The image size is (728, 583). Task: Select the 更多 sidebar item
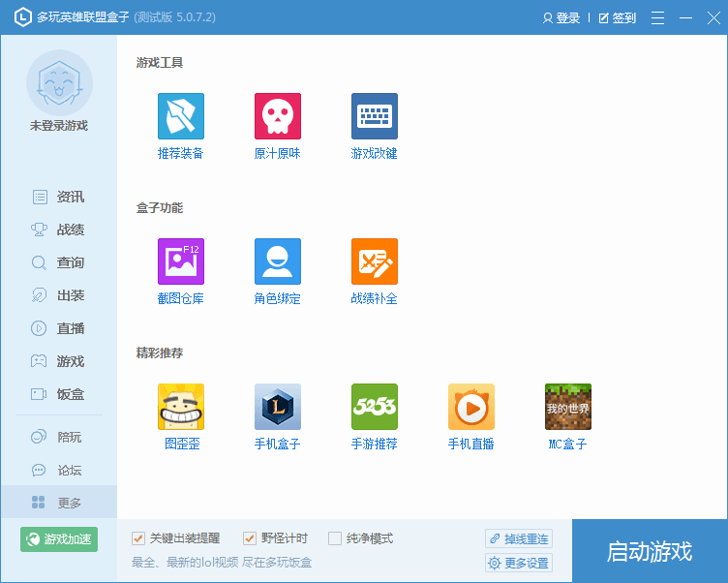pyautogui.click(x=59, y=503)
